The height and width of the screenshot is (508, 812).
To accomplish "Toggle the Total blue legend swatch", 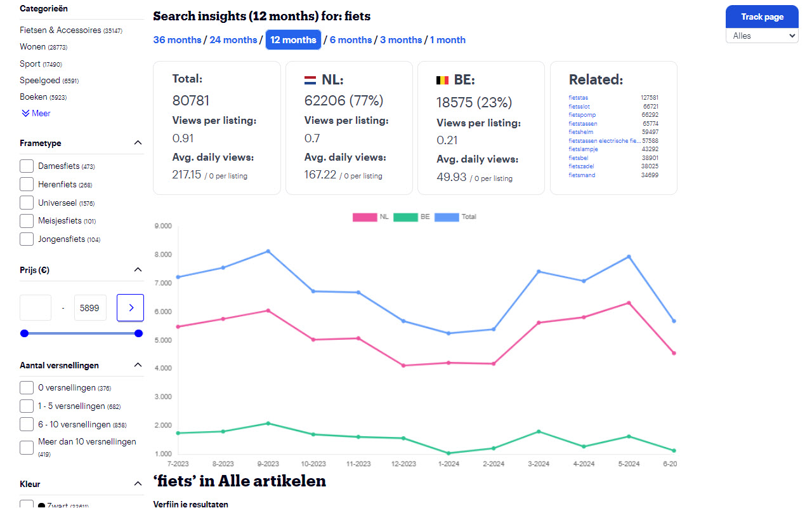I will [x=446, y=217].
